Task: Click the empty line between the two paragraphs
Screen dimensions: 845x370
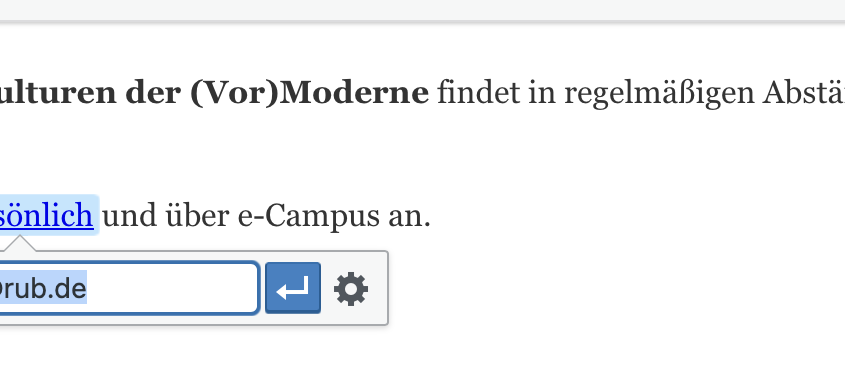Action: [422, 153]
